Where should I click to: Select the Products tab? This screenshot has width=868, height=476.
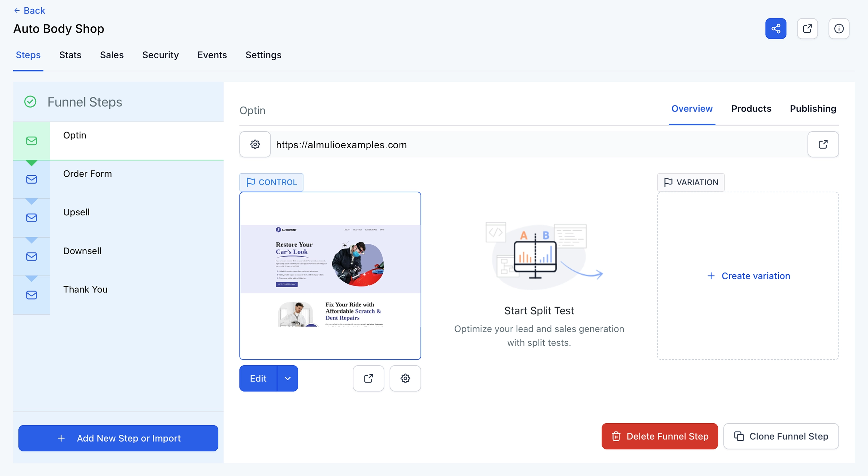click(x=751, y=108)
